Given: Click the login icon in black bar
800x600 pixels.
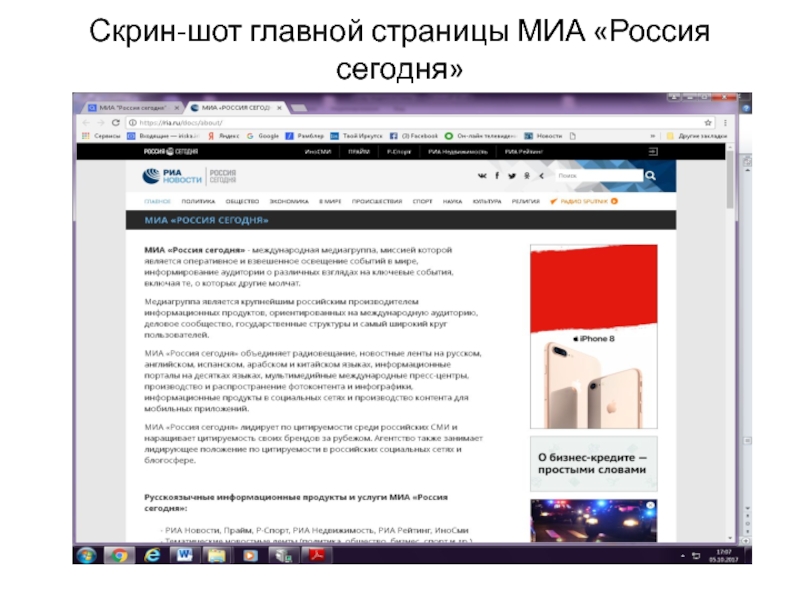Looking at the screenshot, I should 654,151.
